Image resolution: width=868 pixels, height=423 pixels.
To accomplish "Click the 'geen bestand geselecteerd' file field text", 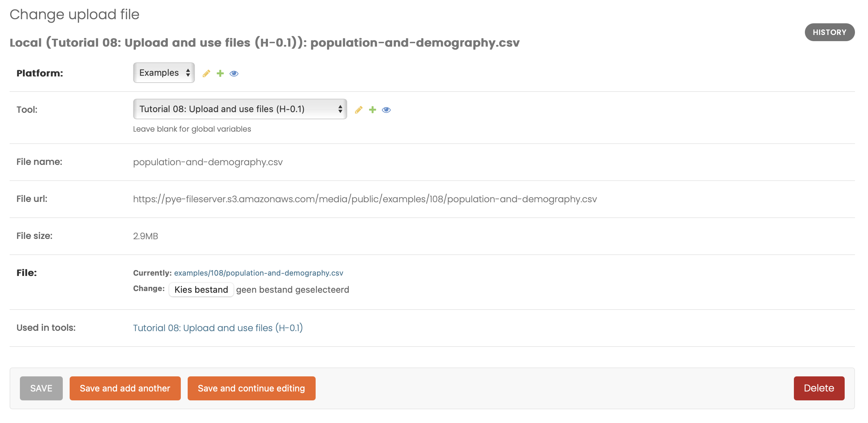I will tap(293, 290).
